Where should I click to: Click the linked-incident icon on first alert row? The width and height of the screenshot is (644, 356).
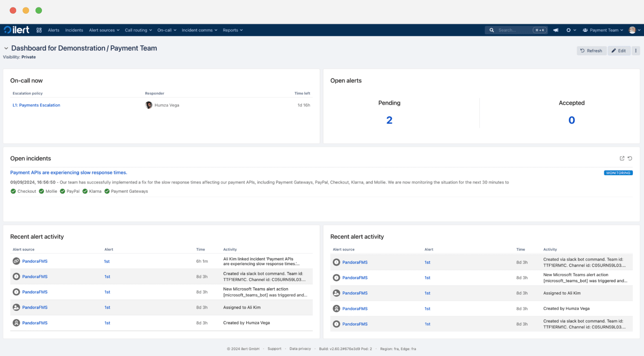(x=16, y=261)
